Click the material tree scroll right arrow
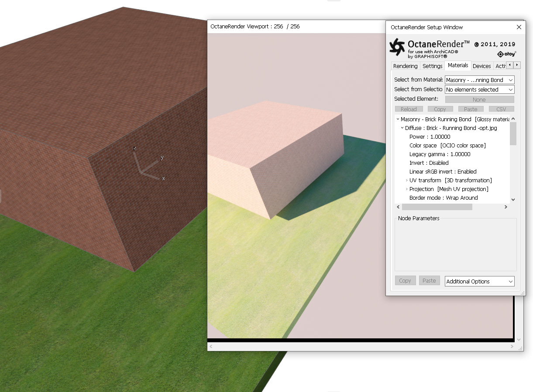The height and width of the screenshot is (392, 533). 506,207
